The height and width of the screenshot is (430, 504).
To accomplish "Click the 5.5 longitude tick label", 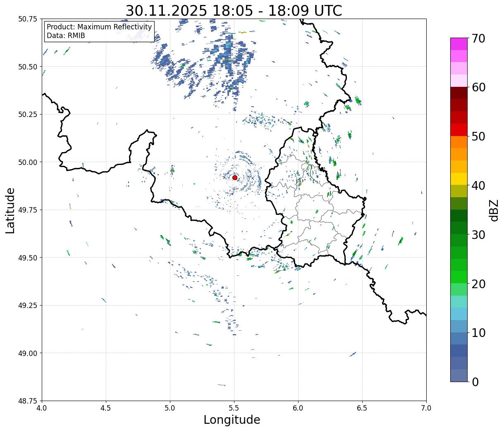I will coord(234,408).
